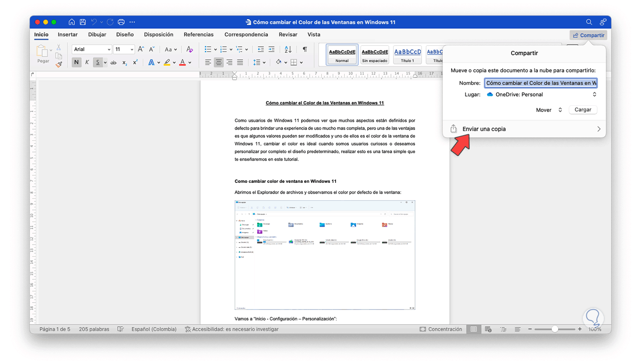Justify the paragraph text
Screen dimensions: 641x364
click(x=240, y=63)
